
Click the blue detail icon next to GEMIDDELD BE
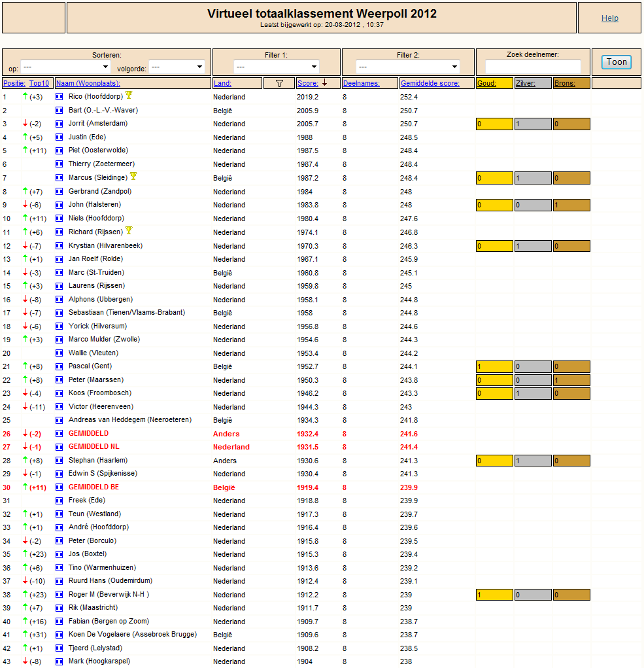tap(59, 487)
